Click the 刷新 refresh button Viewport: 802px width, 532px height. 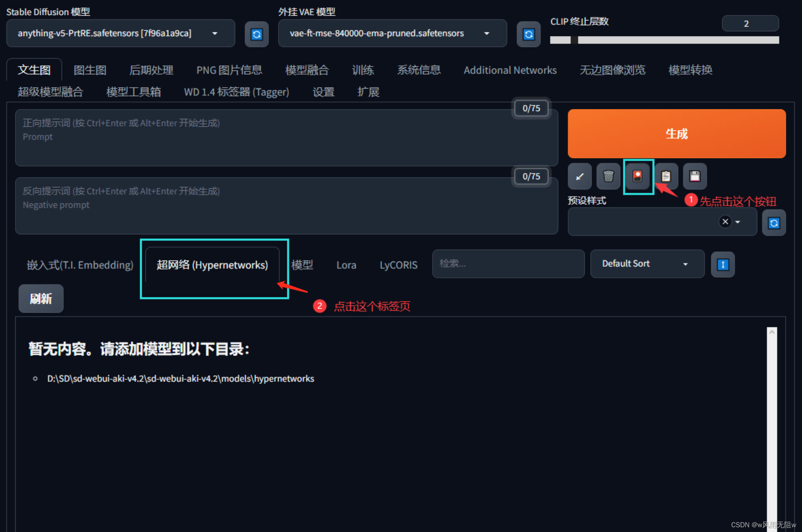point(41,299)
